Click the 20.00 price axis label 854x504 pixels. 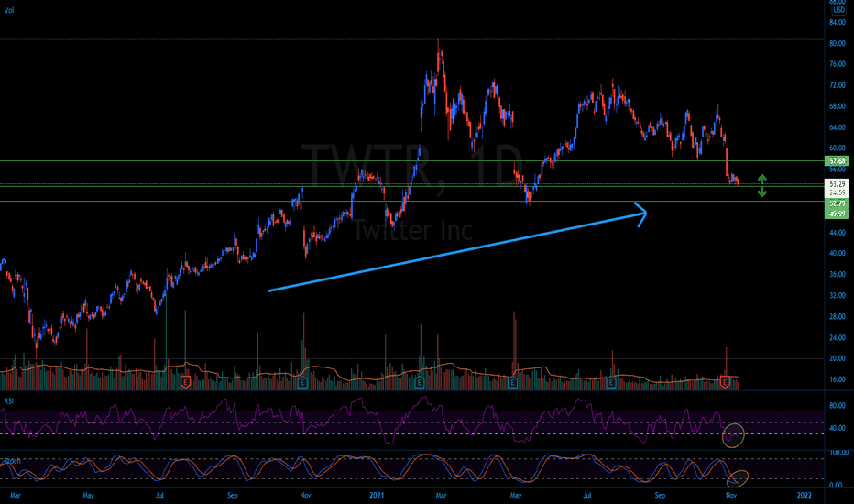click(838, 358)
